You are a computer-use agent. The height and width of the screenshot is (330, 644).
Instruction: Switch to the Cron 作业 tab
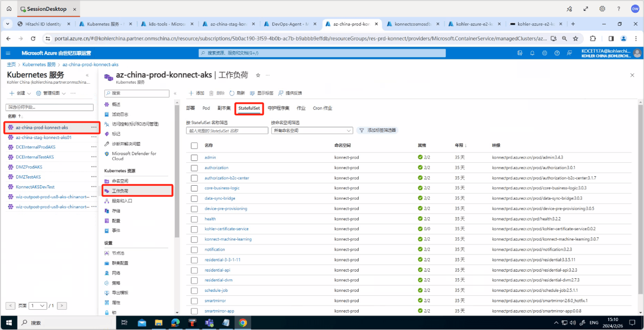322,108
